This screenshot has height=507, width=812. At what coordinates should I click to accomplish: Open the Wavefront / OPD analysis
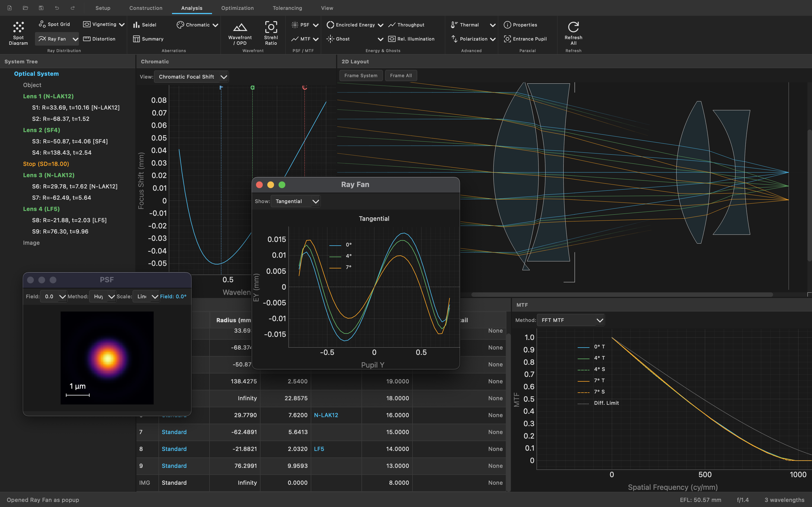coord(240,33)
